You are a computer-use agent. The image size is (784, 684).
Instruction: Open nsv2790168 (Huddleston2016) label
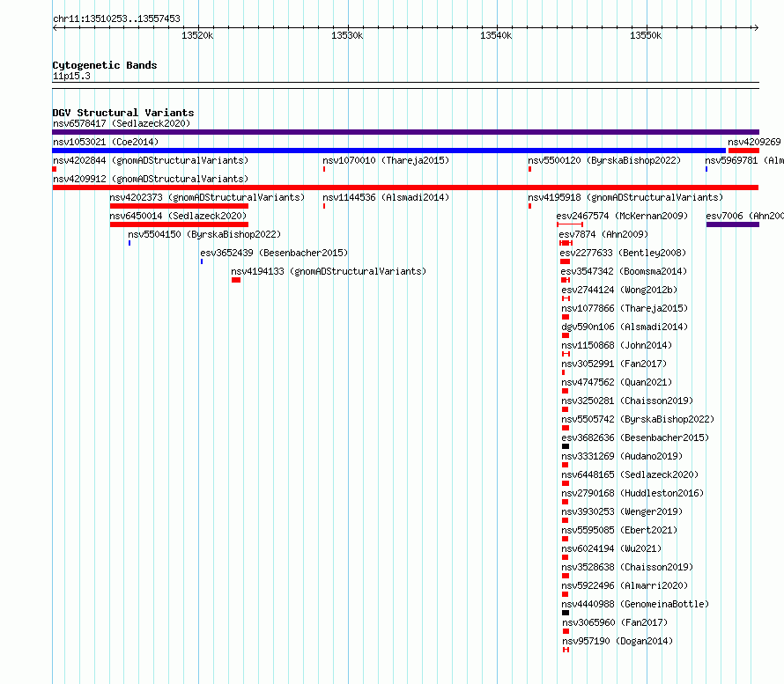[632, 493]
